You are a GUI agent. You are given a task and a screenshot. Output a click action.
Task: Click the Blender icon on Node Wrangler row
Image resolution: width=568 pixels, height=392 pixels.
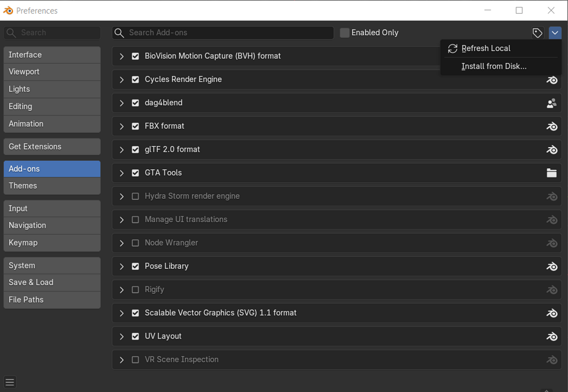[552, 243]
